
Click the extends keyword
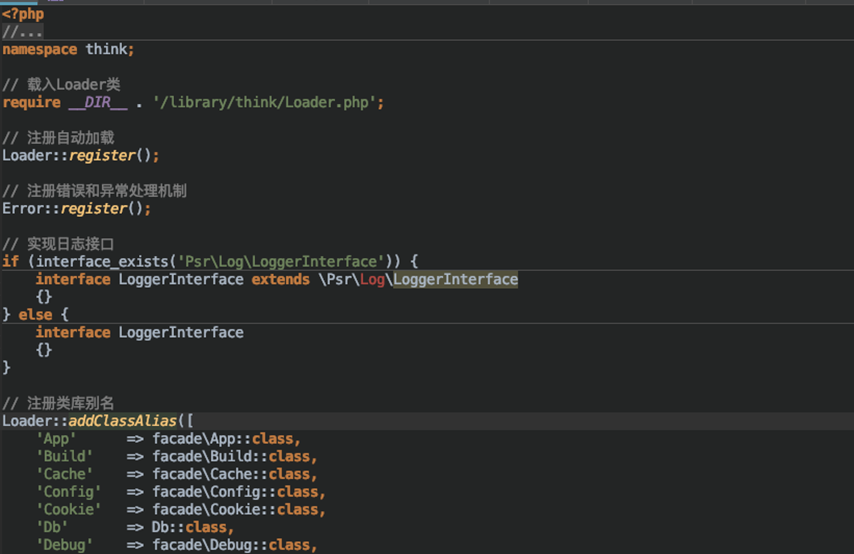(x=280, y=279)
